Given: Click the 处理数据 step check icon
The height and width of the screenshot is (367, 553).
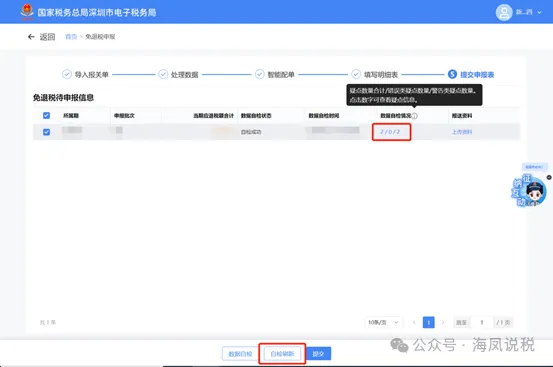Looking at the screenshot, I should pos(163,74).
